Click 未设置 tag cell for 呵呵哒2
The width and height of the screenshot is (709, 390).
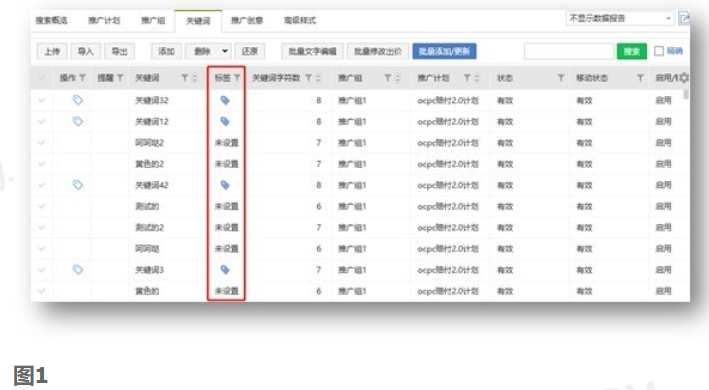(226, 143)
